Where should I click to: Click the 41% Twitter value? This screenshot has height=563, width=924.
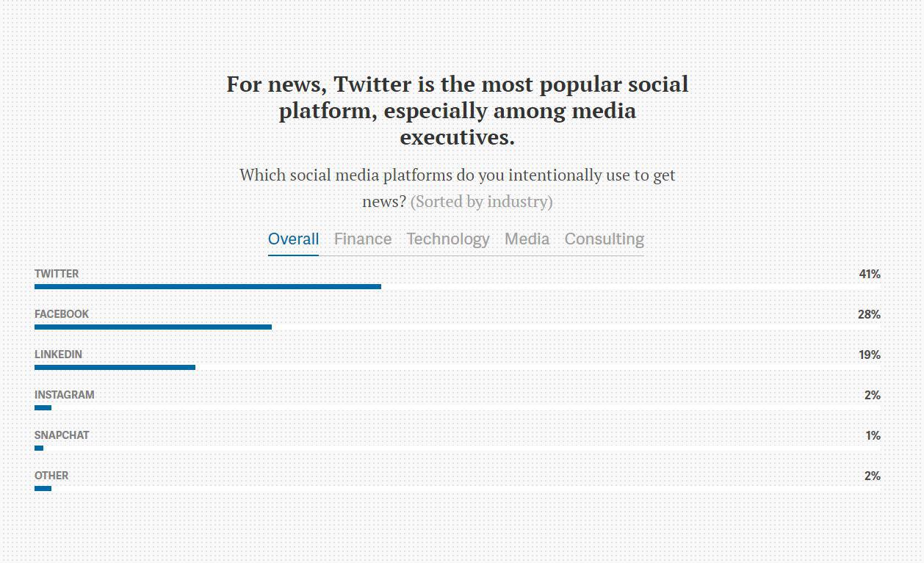tap(870, 275)
